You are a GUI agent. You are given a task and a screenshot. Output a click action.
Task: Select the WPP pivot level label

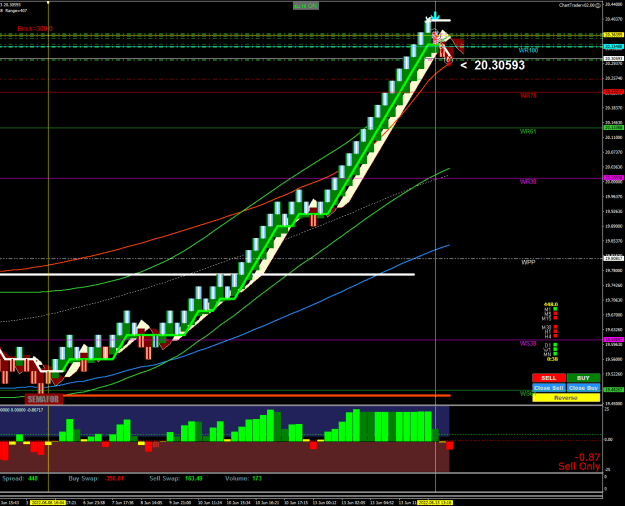pos(528,262)
